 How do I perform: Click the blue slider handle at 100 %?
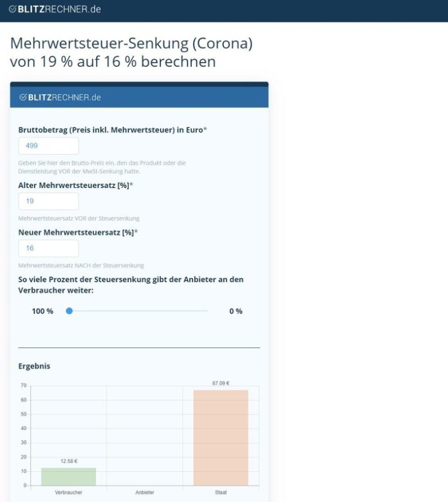[69, 311]
